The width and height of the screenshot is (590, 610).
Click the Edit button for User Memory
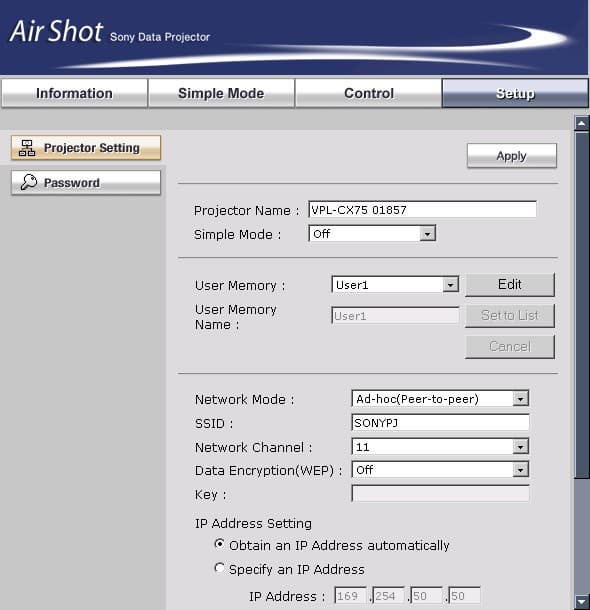click(x=509, y=284)
